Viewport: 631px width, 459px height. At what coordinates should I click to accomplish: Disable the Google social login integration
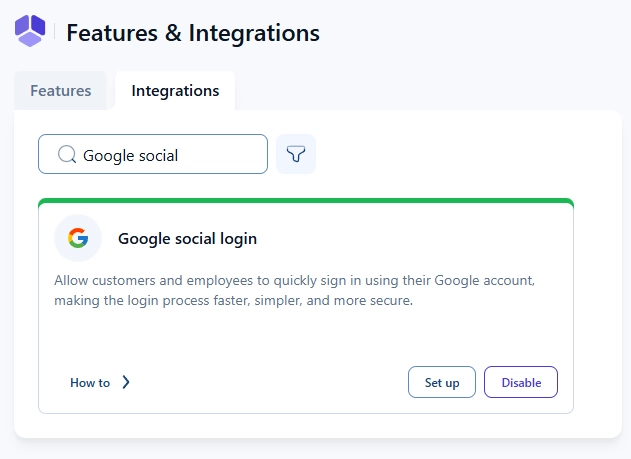click(x=520, y=382)
